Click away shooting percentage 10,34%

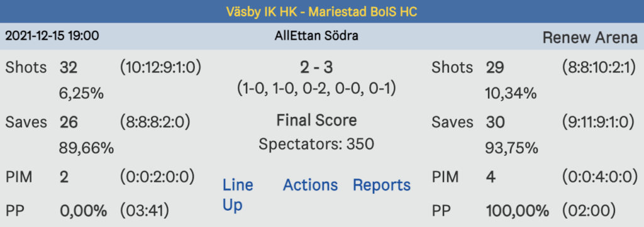511,93
